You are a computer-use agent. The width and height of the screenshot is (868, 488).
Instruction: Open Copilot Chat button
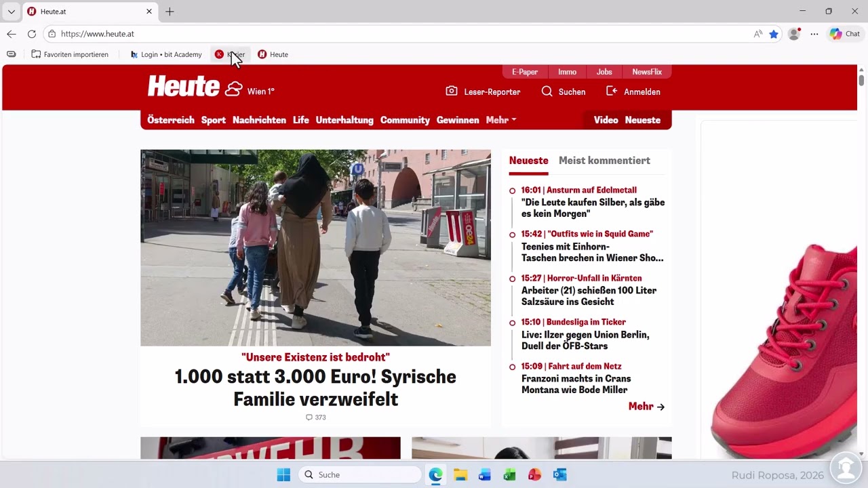[x=845, y=34]
